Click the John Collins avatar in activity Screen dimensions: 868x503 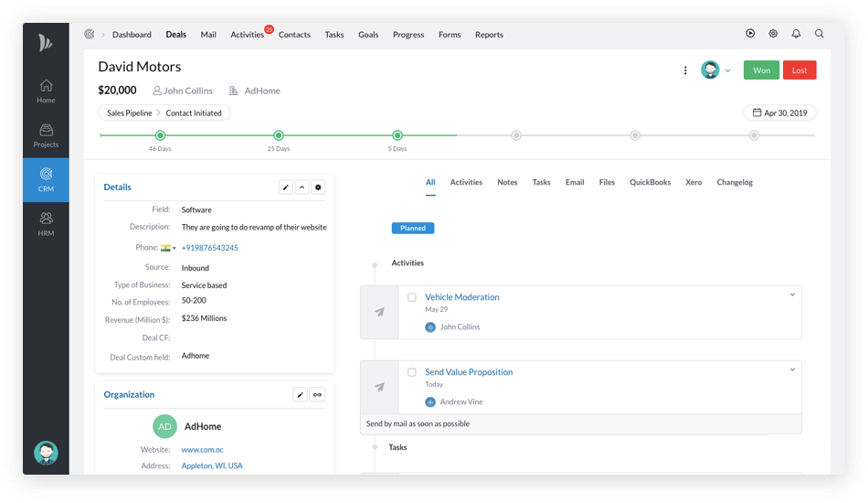(x=430, y=327)
